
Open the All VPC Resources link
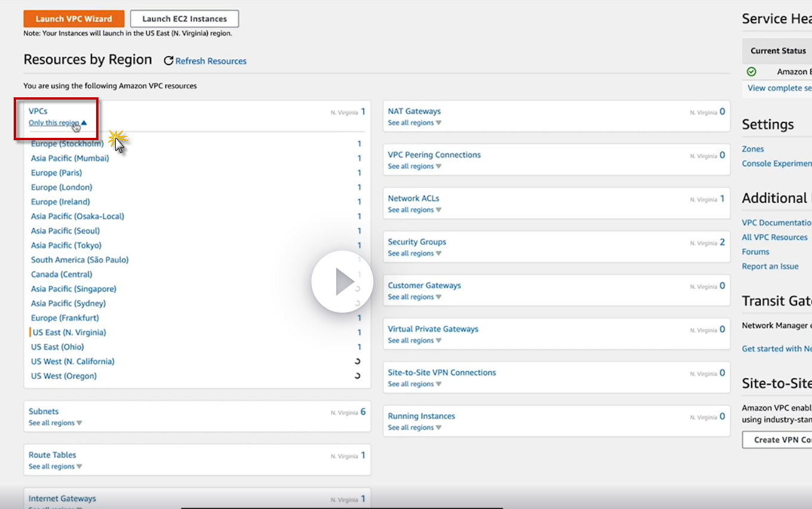pos(775,237)
